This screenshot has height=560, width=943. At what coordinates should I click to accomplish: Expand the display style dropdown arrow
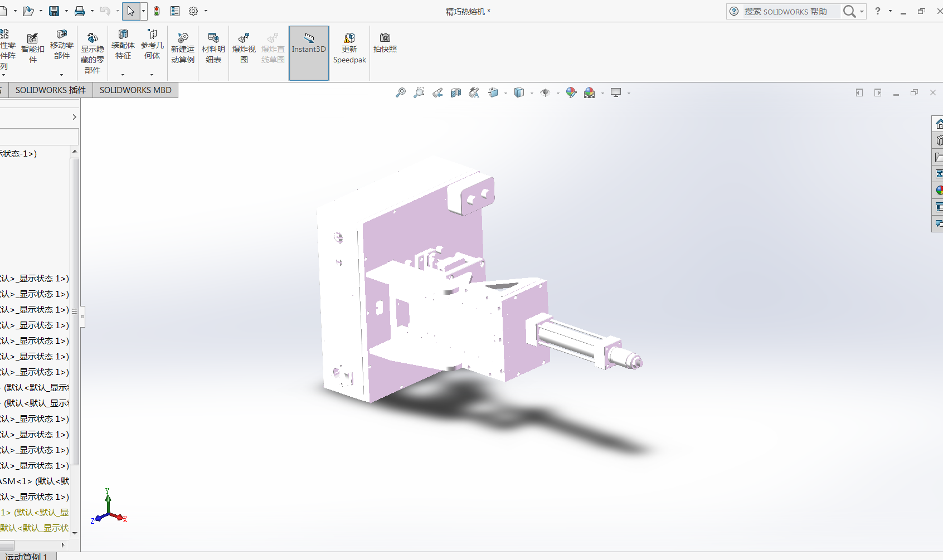tap(532, 94)
